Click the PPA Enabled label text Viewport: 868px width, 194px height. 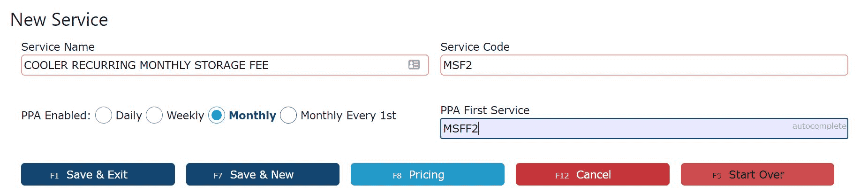pos(56,116)
